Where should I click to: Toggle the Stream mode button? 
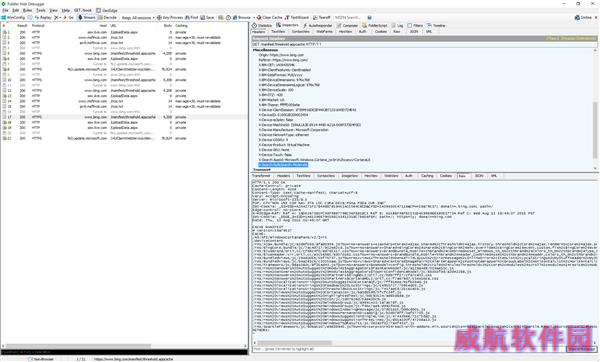pos(86,18)
